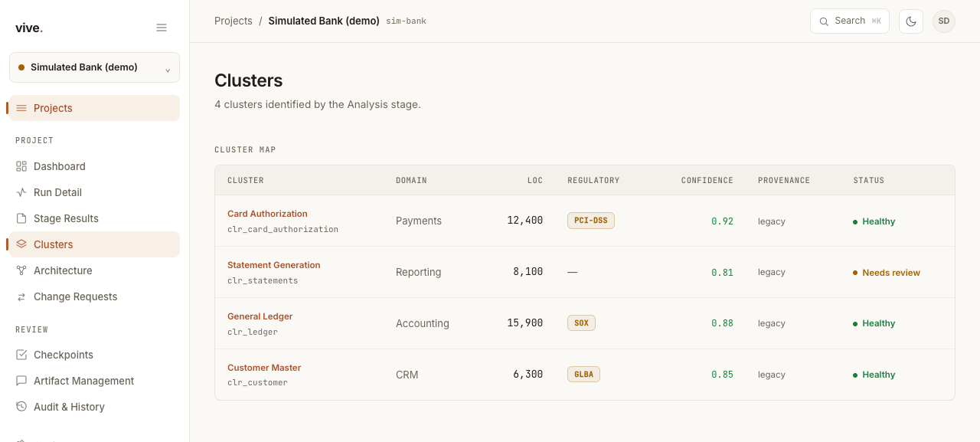Click the Checkpoints checkbox icon
980x442 pixels.
[21, 355]
